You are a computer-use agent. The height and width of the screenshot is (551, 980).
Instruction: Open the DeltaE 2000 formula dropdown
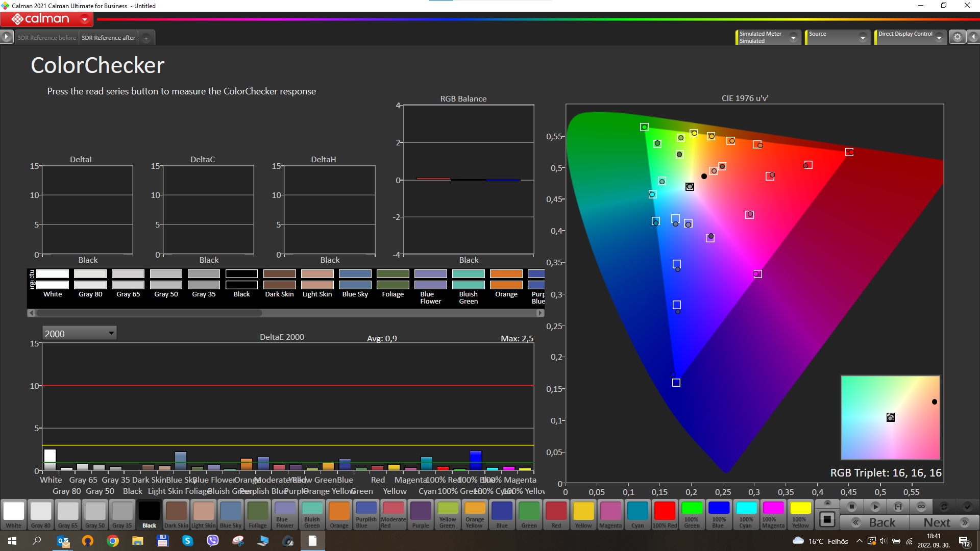79,333
